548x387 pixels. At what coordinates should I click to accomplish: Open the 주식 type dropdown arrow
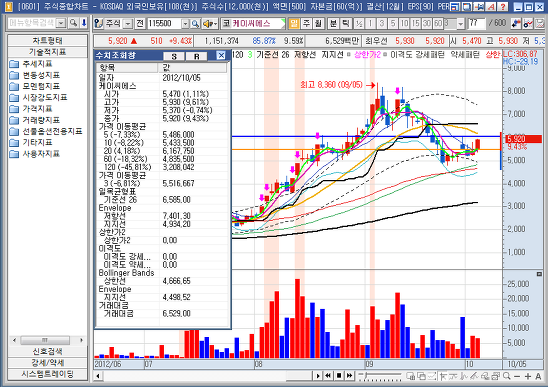point(128,23)
